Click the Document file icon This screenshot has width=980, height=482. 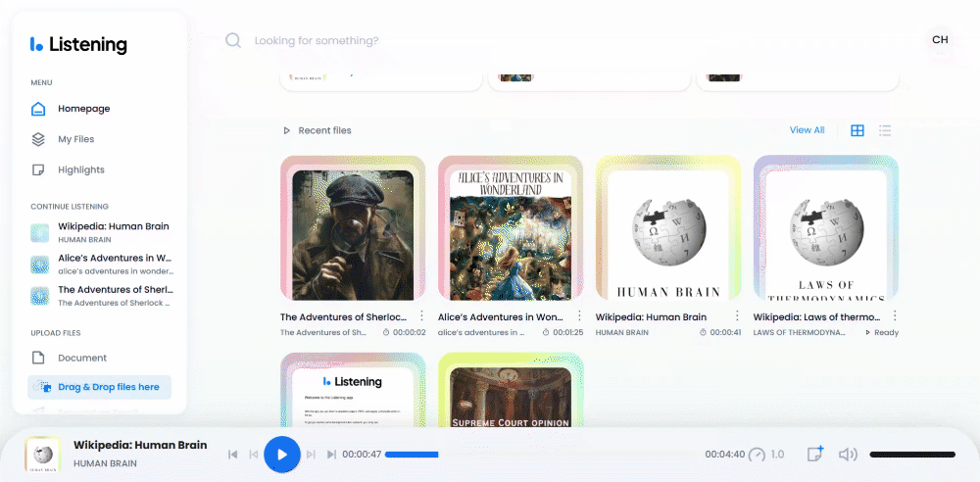coord(38,359)
